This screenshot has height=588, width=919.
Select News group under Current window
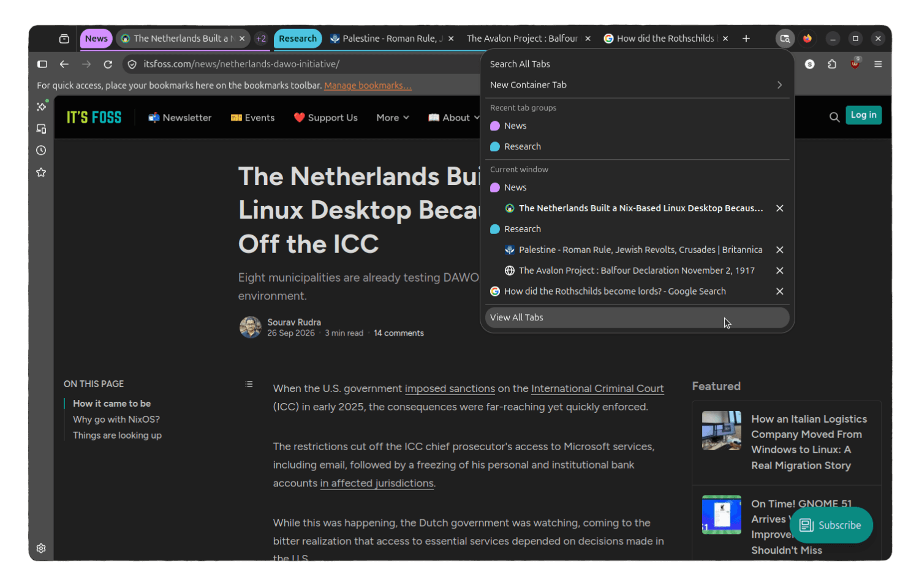pos(637,188)
